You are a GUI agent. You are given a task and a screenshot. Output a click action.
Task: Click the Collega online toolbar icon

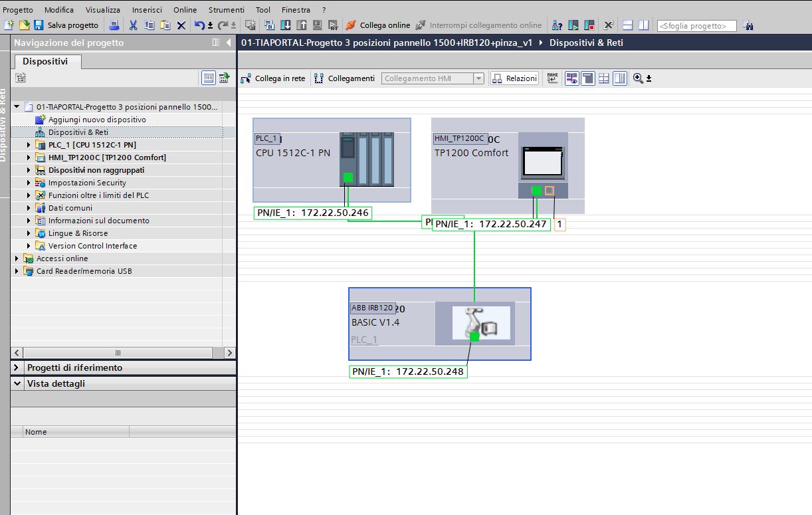[x=350, y=25]
